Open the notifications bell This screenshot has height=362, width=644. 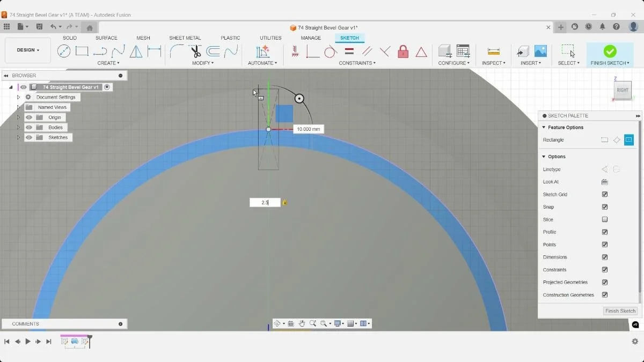pyautogui.click(x=602, y=27)
